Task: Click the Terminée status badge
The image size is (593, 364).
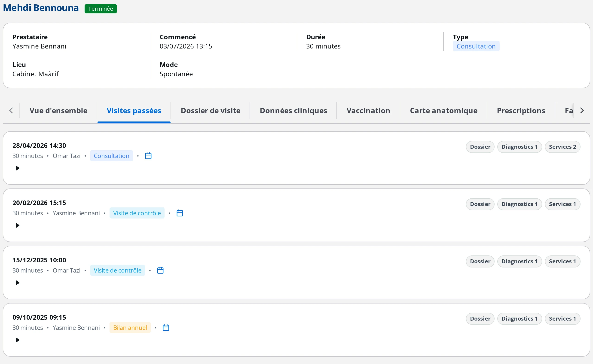Action: point(101,9)
